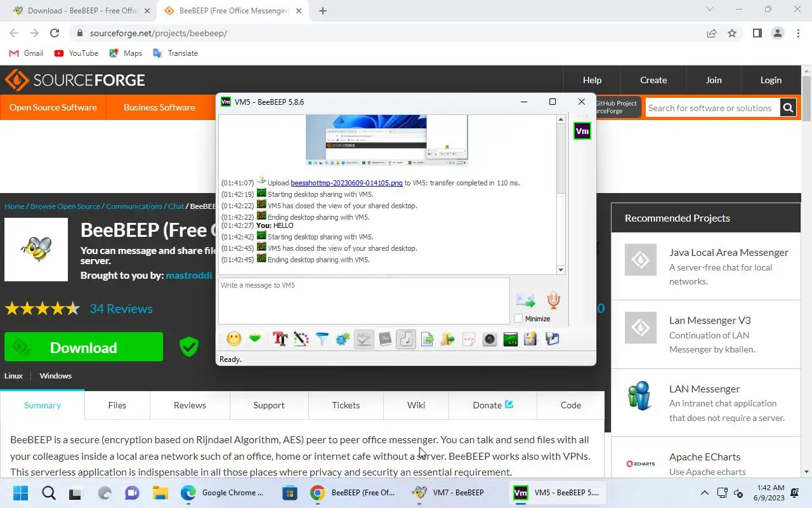Click the send message envelope button

coord(525,300)
